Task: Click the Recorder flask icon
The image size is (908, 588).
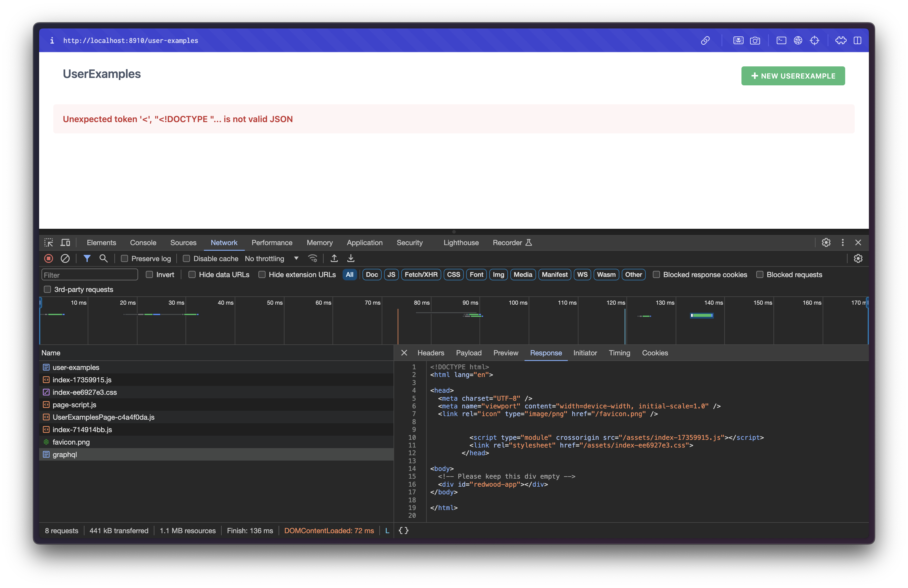Action: (x=528, y=243)
